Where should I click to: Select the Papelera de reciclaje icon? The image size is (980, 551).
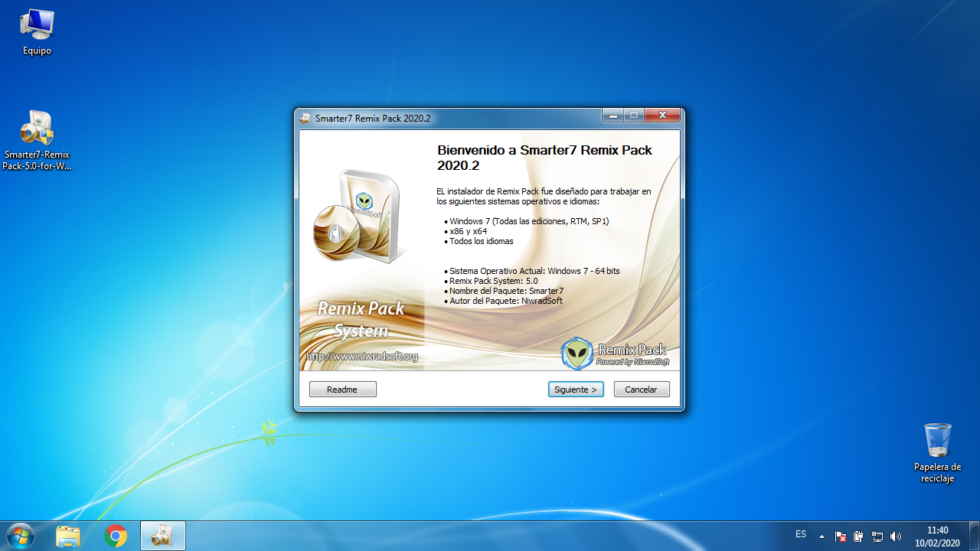tap(937, 452)
